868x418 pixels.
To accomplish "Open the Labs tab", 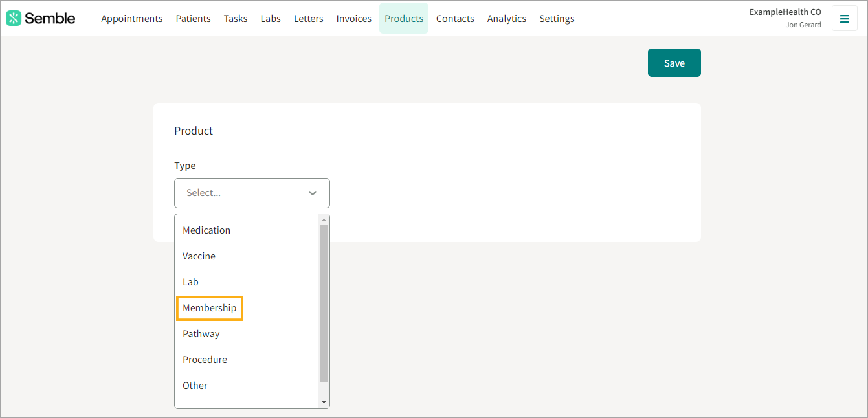I will pos(271,19).
